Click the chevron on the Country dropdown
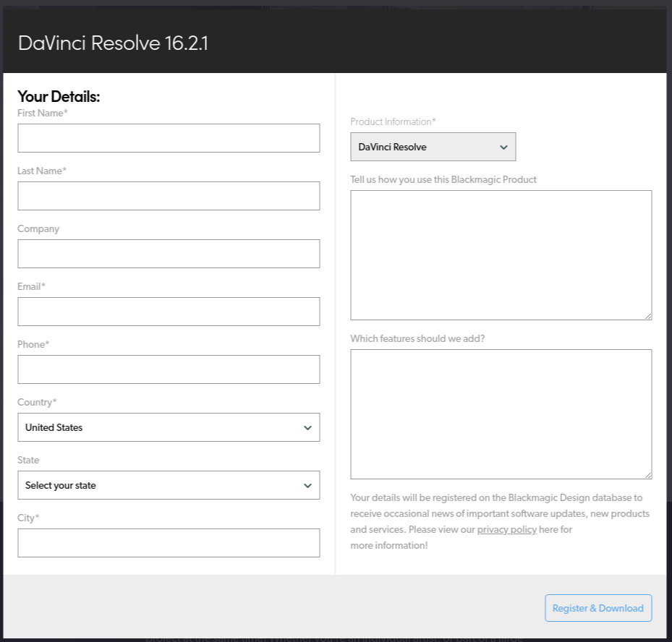 tap(307, 427)
